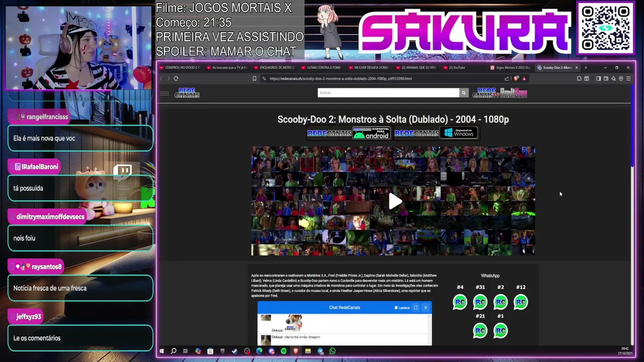The width and height of the screenshot is (644, 362).
Task: Open WhatsApp group #12
Action: (521, 302)
